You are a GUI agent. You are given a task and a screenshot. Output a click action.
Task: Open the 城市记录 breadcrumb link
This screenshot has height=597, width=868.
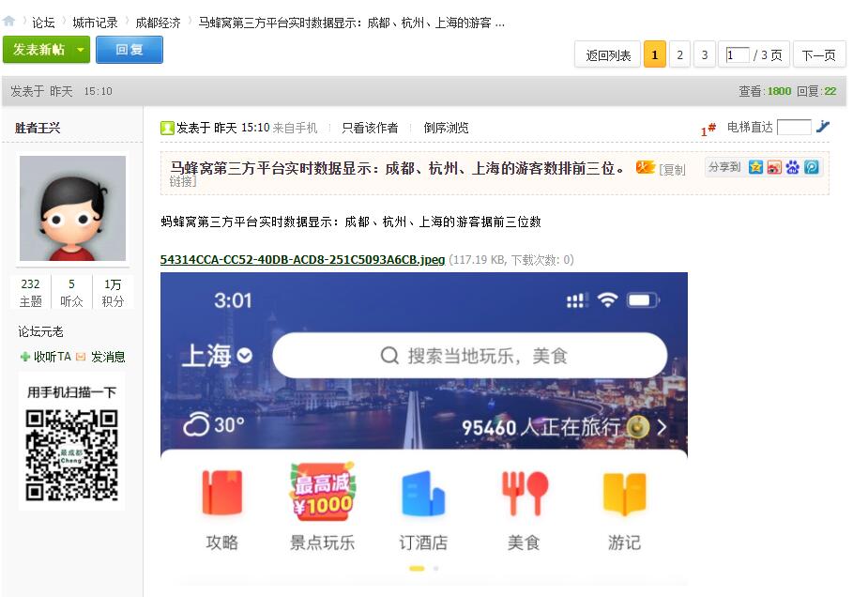click(x=95, y=23)
